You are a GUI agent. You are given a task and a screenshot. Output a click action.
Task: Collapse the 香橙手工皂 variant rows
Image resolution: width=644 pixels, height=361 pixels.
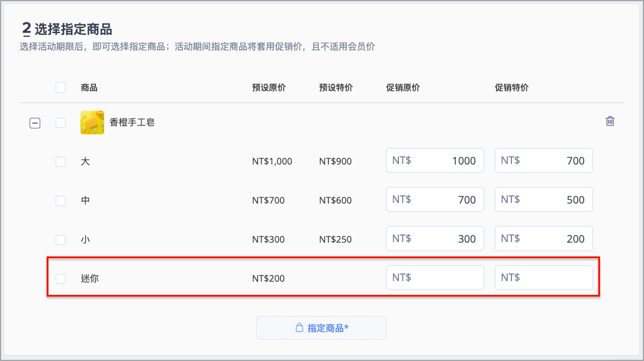(35, 123)
